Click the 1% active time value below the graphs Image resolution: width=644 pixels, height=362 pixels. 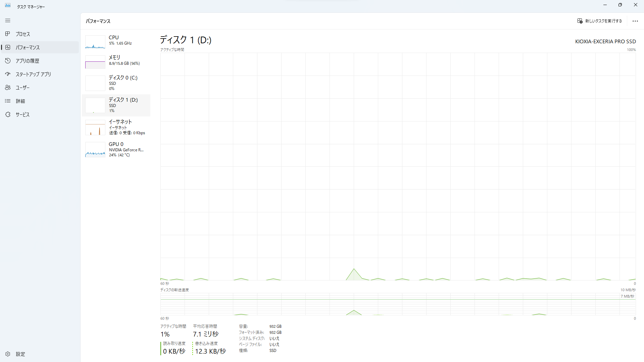tap(165, 334)
